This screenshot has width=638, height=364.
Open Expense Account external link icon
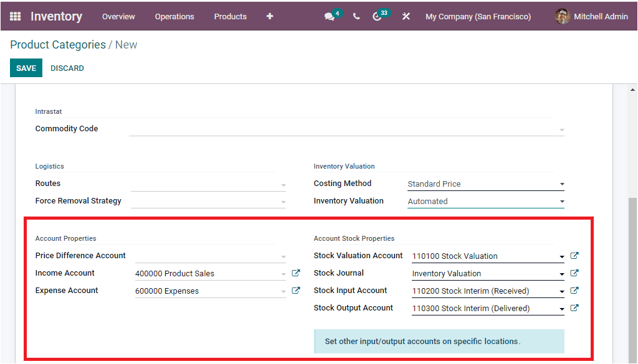(295, 290)
